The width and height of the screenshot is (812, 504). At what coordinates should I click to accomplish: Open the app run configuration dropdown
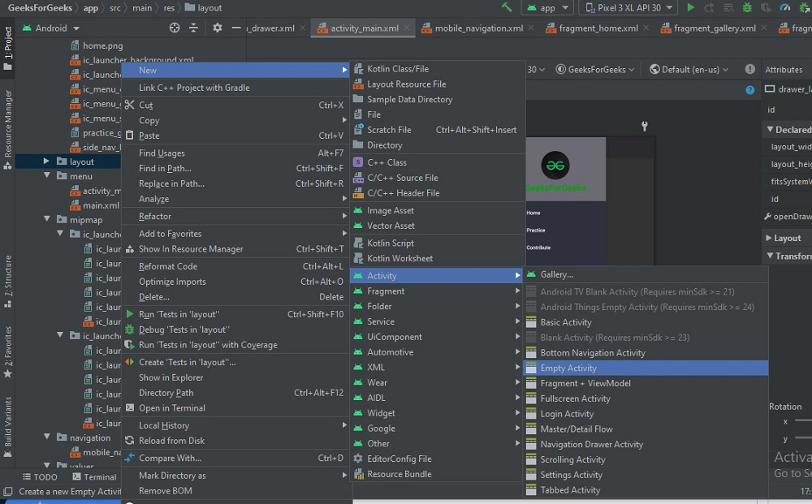pyautogui.click(x=547, y=8)
